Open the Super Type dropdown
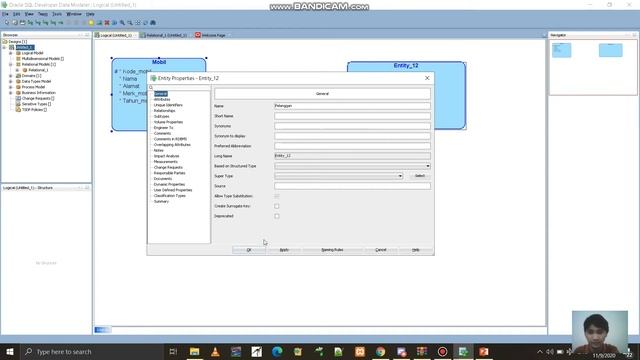640x360 pixels. (x=400, y=176)
